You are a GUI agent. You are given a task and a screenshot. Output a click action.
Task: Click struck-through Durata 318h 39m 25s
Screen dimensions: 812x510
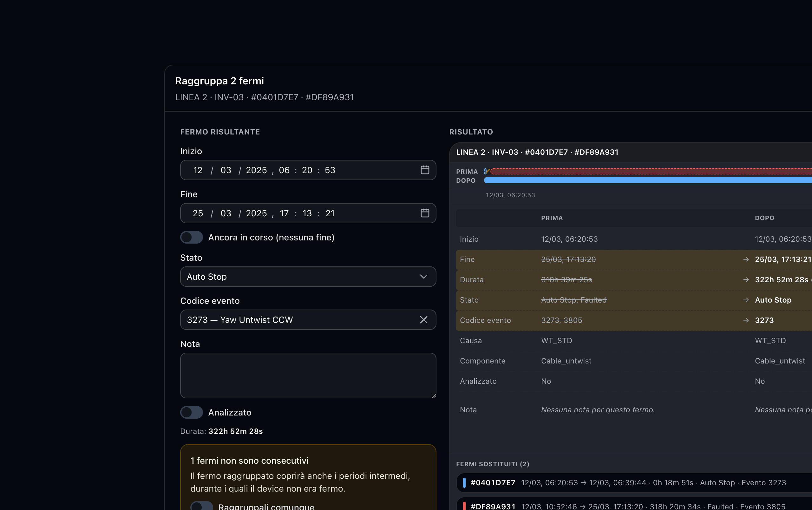click(566, 279)
